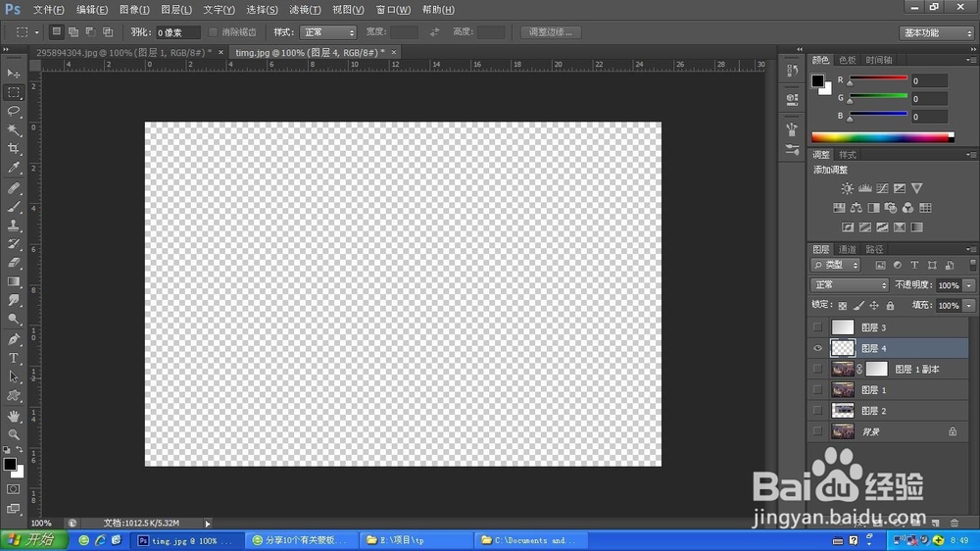Screen dimensions: 980x551
Task: Select the Eyedropper tool
Action: point(13,168)
